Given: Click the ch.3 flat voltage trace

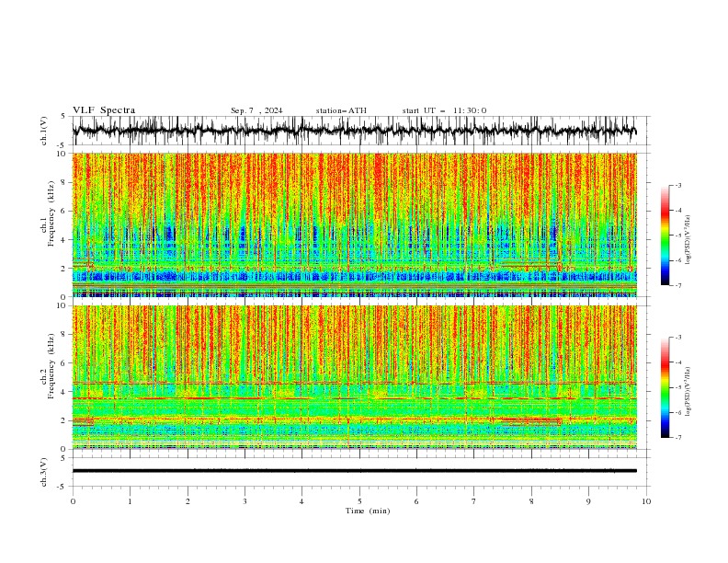Looking at the screenshot, I should (355, 471).
